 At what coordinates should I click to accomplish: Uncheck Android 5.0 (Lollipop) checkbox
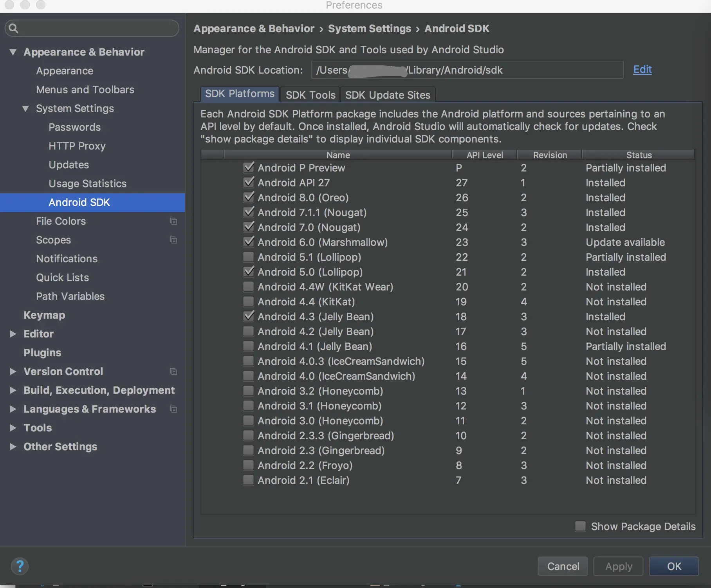coord(249,272)
